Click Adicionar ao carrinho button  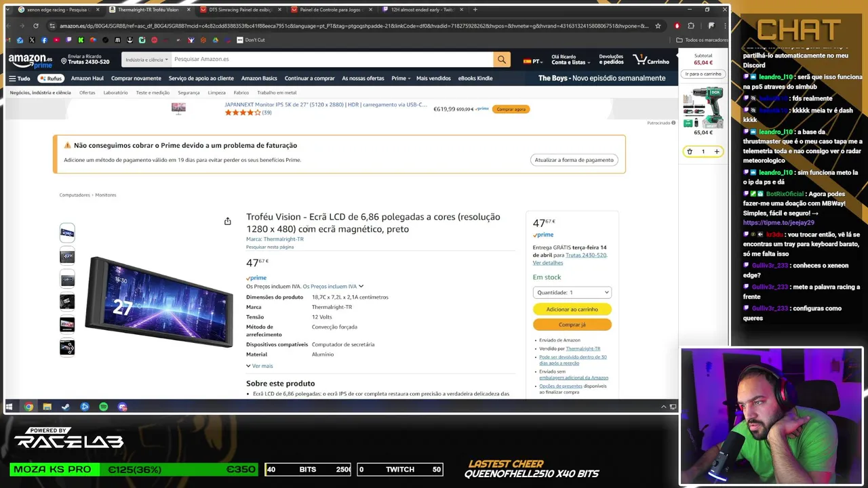572,309
